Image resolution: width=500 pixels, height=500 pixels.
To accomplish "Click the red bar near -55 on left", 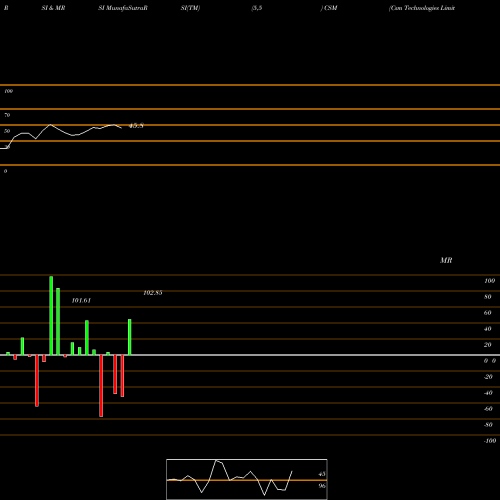I will pyautogui.click(x=37, y=381).
